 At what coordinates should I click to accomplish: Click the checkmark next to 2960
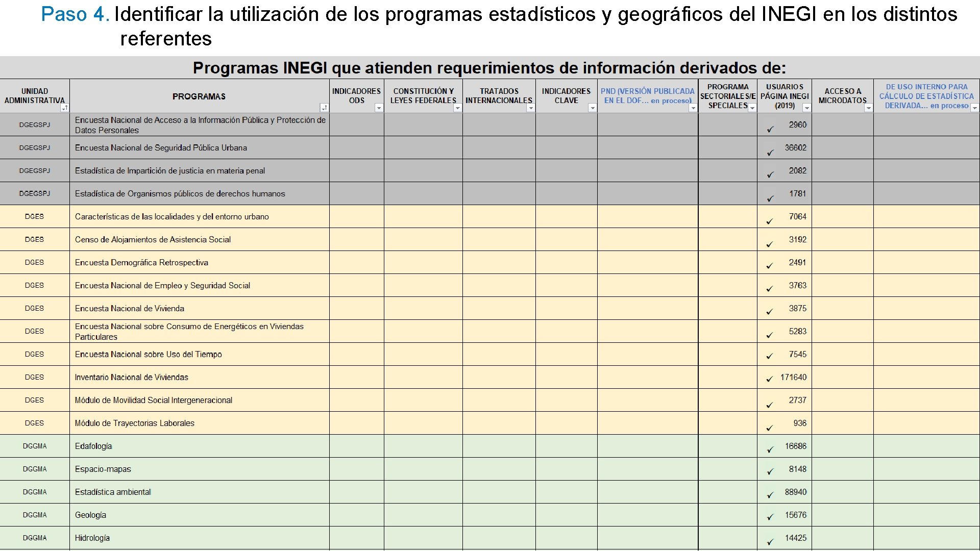[770, 130]
